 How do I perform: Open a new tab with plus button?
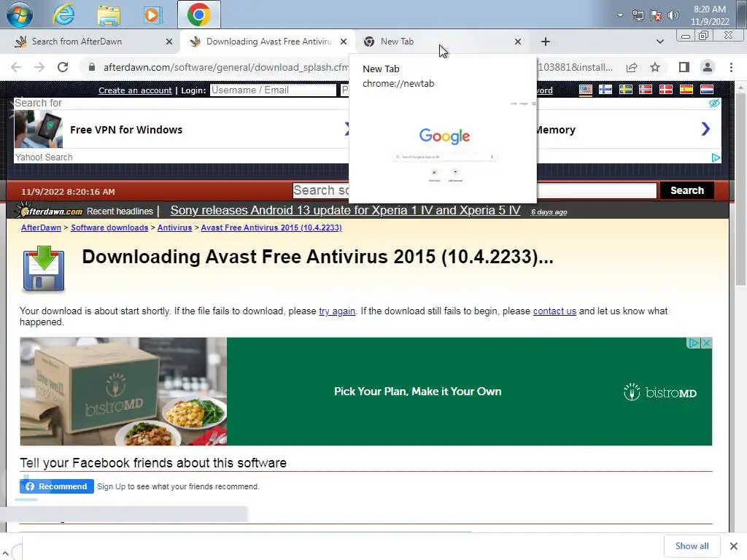546,42
